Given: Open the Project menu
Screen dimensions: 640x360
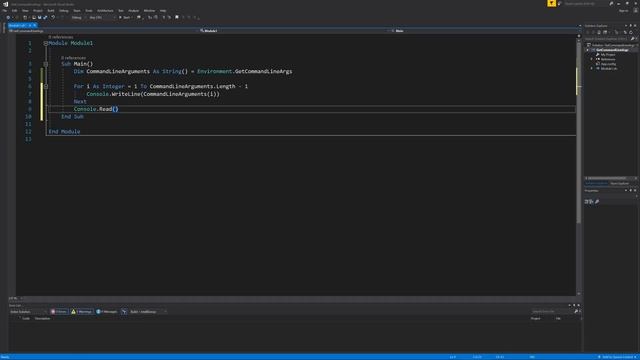Looking at the screenshot, I should coord(38,11).
